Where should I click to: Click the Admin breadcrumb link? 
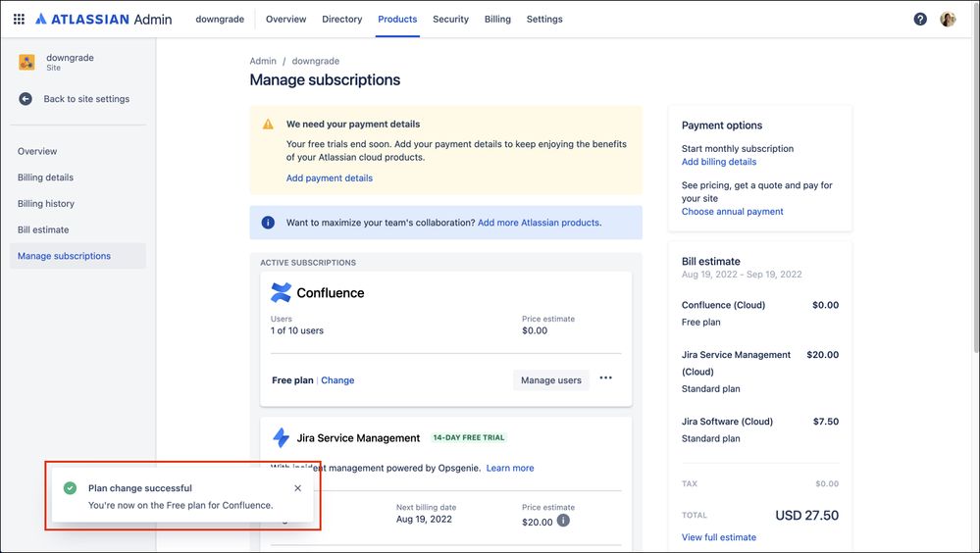[263, 61]
